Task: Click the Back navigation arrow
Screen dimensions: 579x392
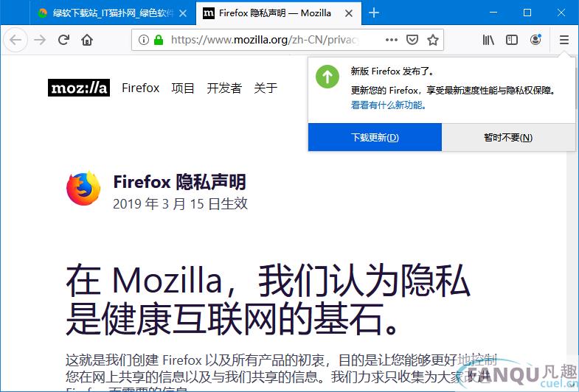Action: [x=15, y=40]
